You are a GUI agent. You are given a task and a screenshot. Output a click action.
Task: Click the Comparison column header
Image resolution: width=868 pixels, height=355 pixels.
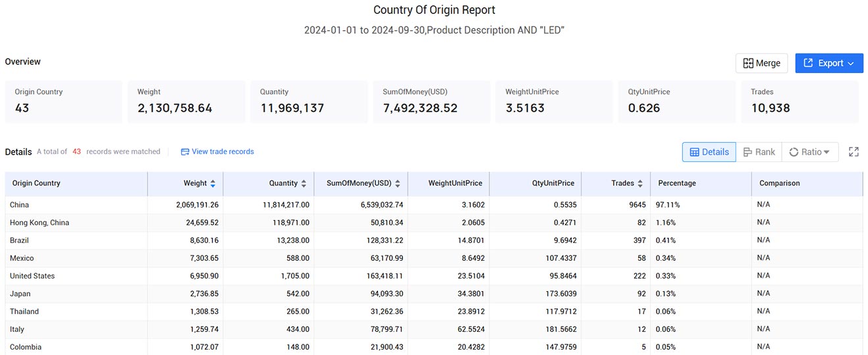[779, 183]
